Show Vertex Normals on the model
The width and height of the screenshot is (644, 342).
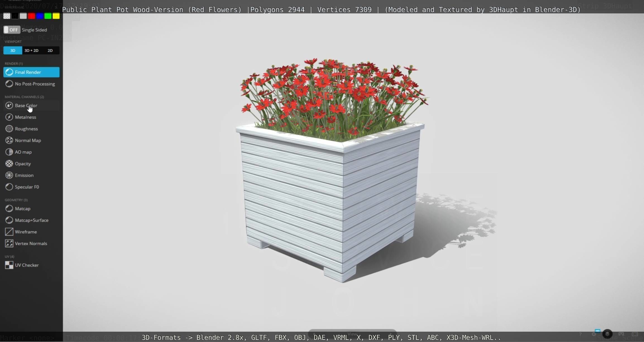coord(31,243)
